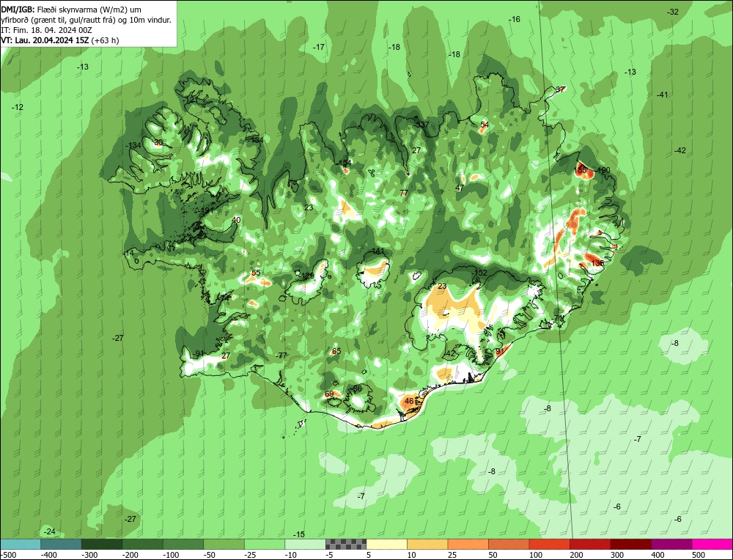Select the checkered gray swatch in the legend
733x560 pixels.
(346, 544)
